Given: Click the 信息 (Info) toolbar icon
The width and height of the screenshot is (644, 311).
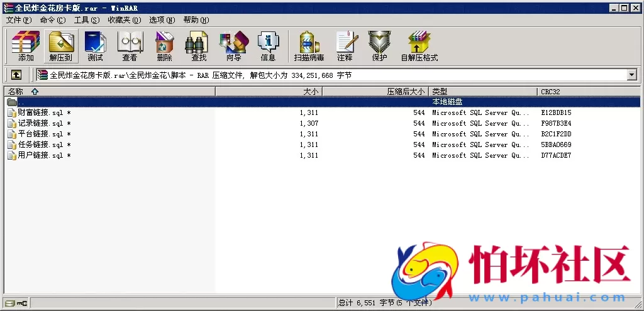Looking at the screenshot, I should (268, 46).
